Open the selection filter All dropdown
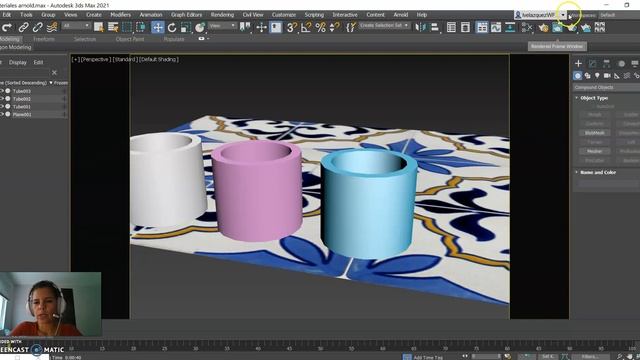 coord(76,26)
